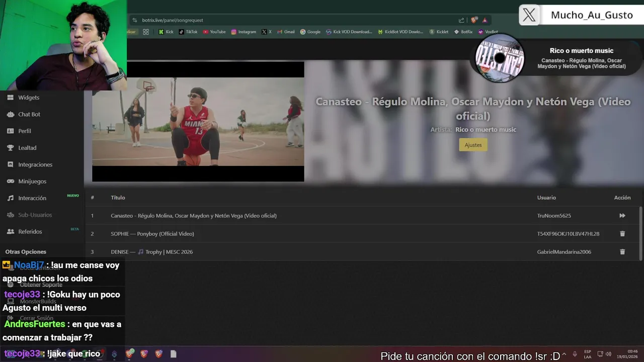Open the Gmail bookmark
644x362 pixels.
(x=286, y=32)
